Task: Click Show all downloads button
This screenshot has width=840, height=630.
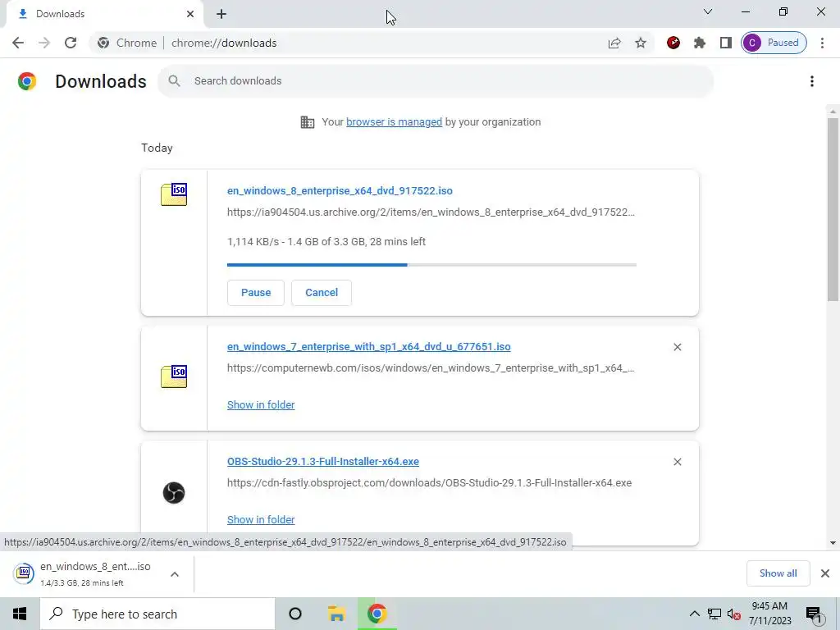Action: (778, 573)
